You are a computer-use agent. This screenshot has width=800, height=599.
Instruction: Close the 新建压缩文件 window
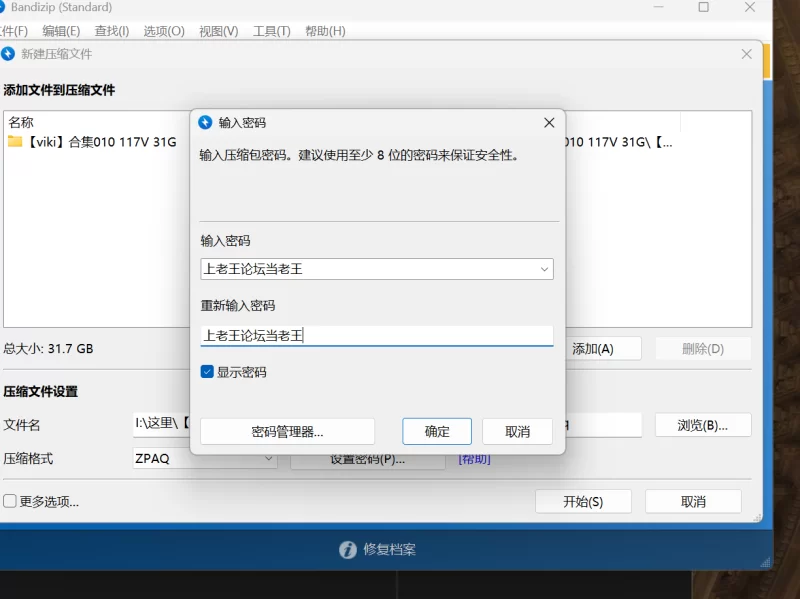(x=746, y=54)
